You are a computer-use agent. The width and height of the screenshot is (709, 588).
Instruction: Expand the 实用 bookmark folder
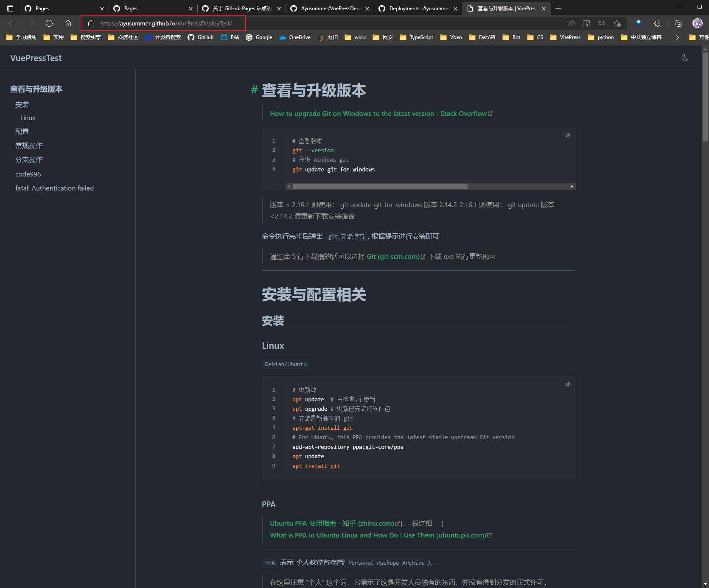tap(53, 37)
